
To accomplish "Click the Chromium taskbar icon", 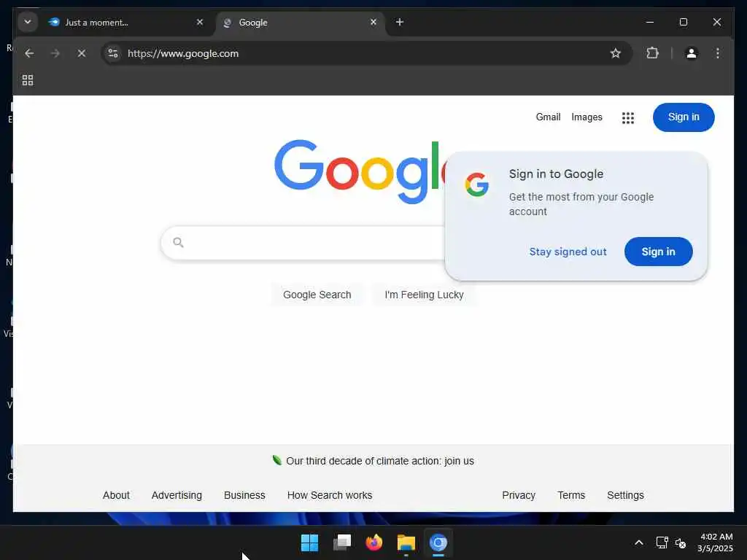I will point(438,542).
